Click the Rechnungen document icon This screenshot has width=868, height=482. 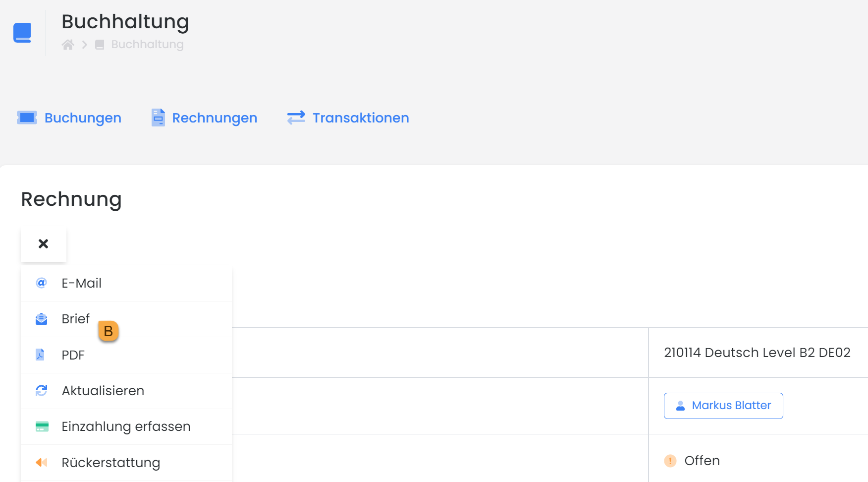point(158,118)
